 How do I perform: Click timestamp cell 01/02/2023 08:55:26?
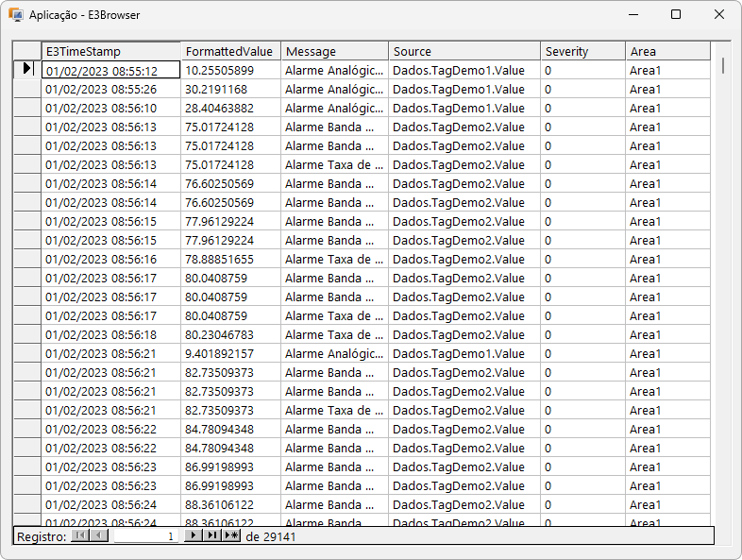pos(110,89)
